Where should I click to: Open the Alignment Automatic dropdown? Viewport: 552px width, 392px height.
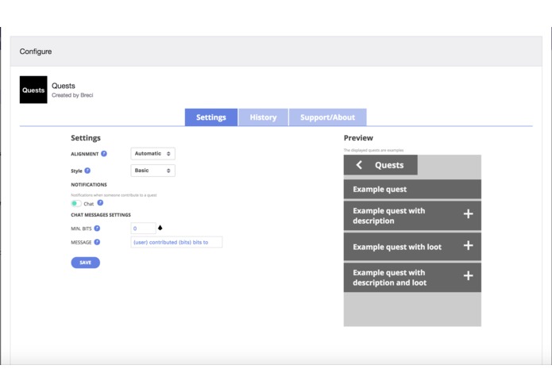[x=152, y=154]
